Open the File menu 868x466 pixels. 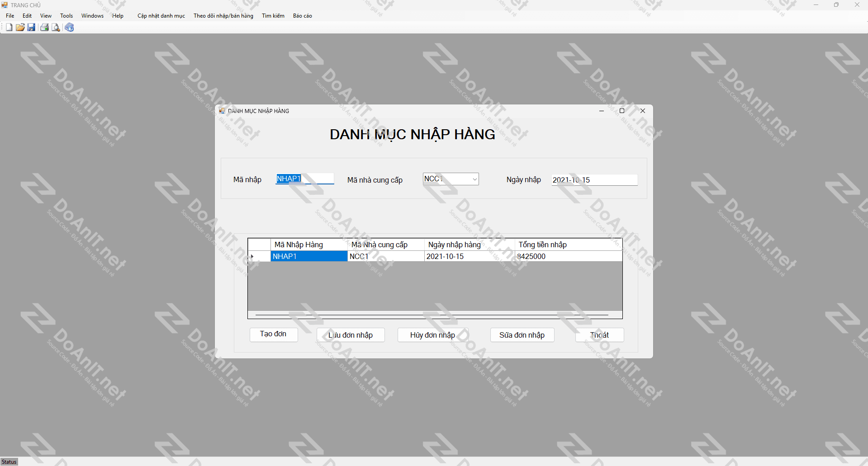click(10, 16)
